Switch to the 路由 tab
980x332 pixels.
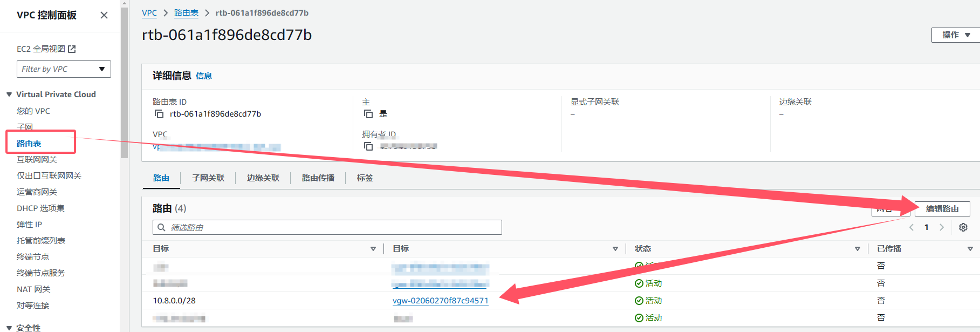point(161,178)
